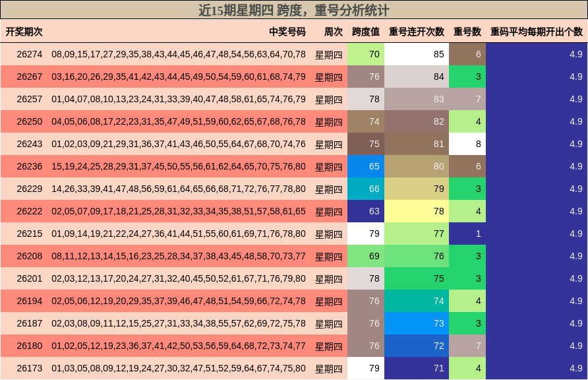This screenshot has height=380, width=588.
Task: Select the 重号连开次数 column header
Action: 416,32
